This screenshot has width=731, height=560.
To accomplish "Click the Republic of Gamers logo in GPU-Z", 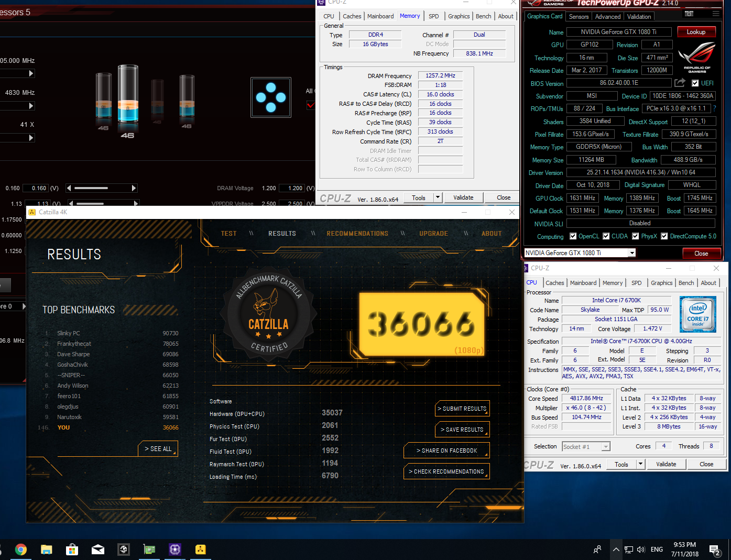I will point(697,57).
